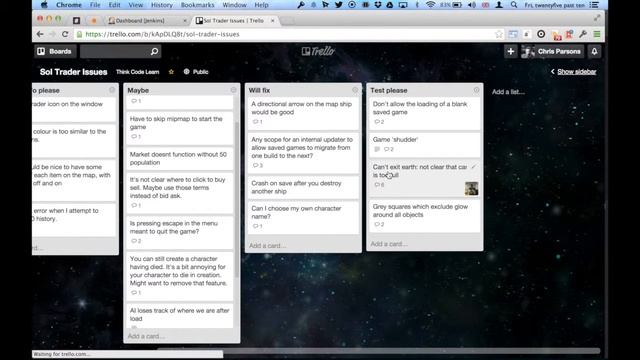This screenshot has width=640, height=360.
Task: Click the plus create button in header
Action: (511, 51)
